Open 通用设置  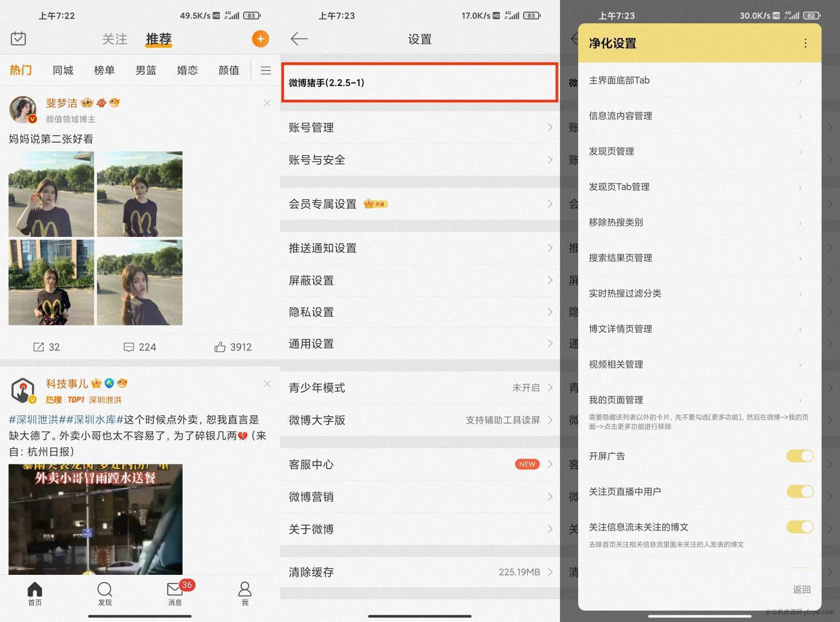(x=420, y=344)
